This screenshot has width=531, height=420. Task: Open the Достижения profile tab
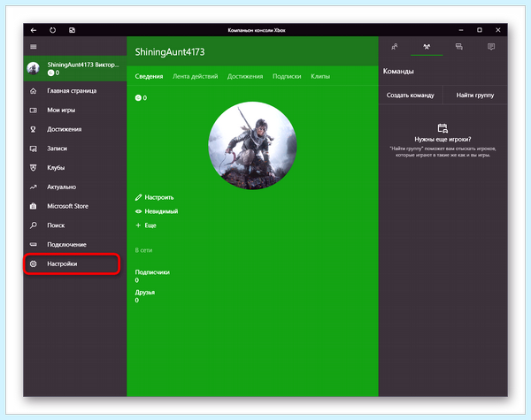click(x=245, y=77)
